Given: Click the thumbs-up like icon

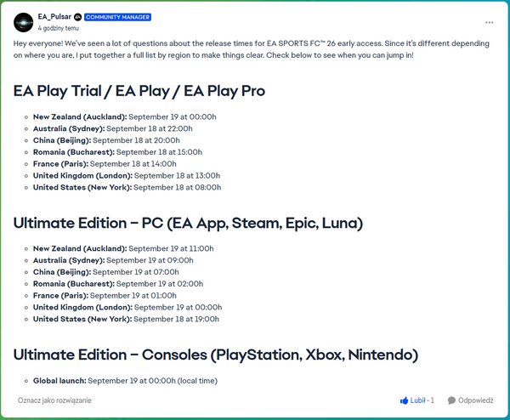Looking at the screenshot, I should point(404,400).
